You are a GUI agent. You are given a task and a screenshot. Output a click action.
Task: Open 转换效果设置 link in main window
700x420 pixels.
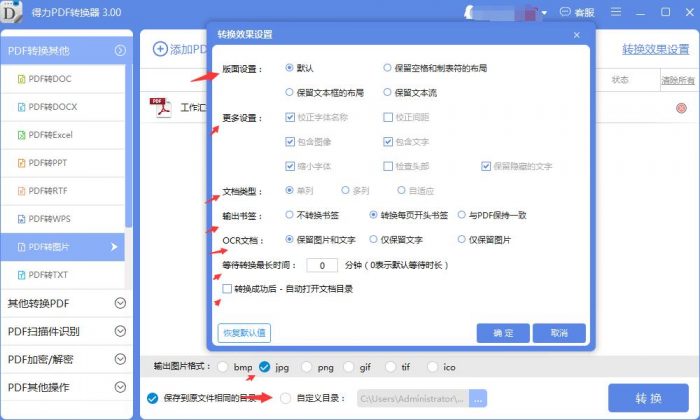click(656, 50)
